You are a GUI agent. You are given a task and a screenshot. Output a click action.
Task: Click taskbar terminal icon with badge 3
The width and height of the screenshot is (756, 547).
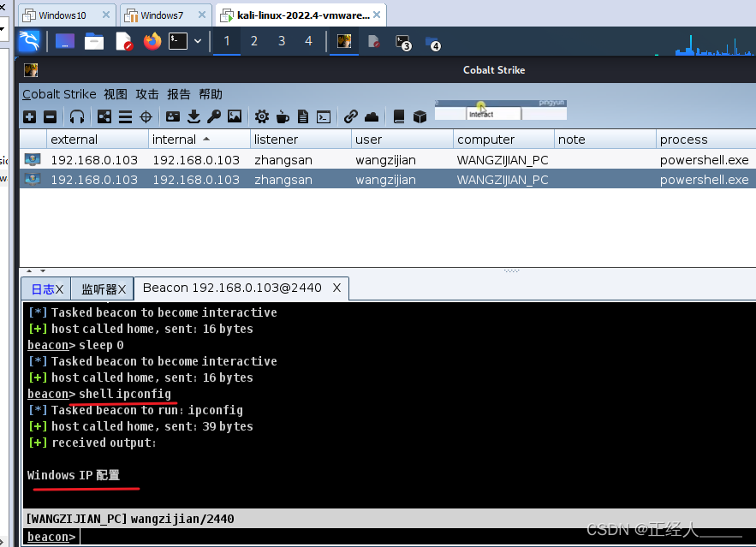coord(403,43)
